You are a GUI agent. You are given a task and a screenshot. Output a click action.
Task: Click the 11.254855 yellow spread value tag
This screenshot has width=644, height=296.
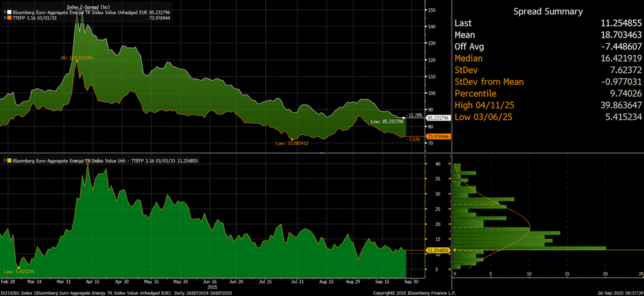[x=438, y=251]
